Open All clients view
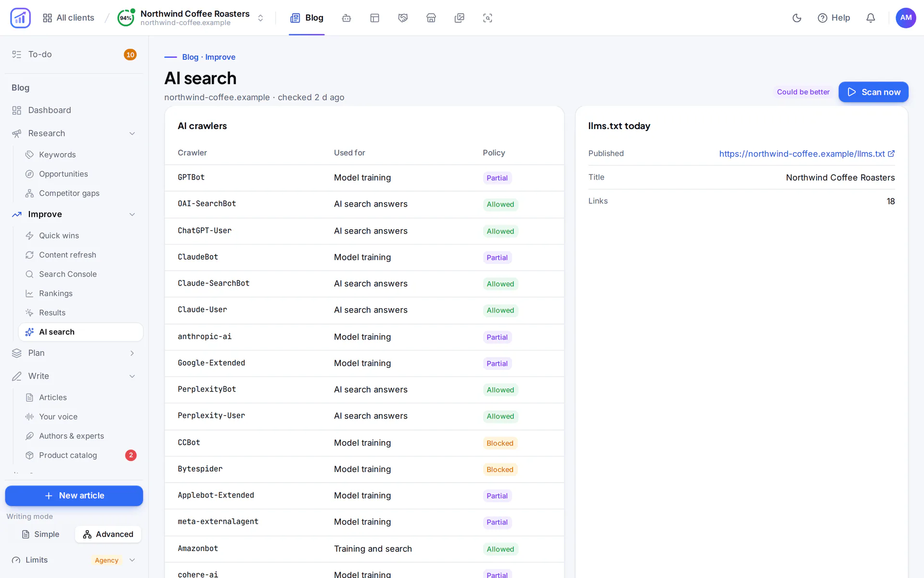 68,18
